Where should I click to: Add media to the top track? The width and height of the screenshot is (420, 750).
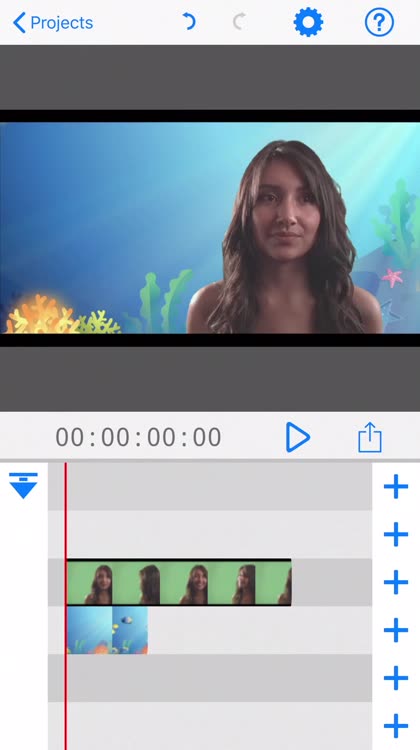(396, 486)
